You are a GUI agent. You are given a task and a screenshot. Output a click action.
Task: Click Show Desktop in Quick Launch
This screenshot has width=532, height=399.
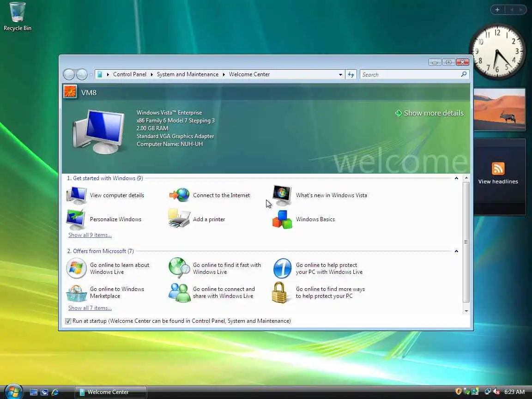click(x=34, y=392)
